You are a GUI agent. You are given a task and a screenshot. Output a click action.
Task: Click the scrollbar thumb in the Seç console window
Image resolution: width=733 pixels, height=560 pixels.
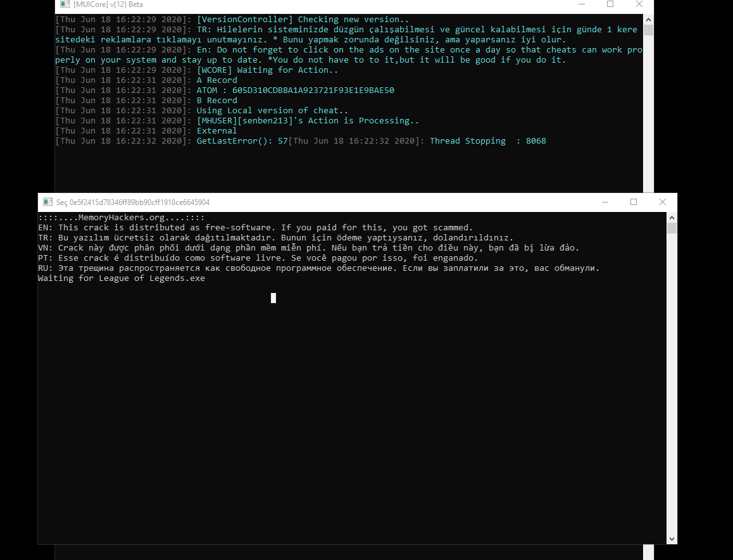click(x=672, y=228)
